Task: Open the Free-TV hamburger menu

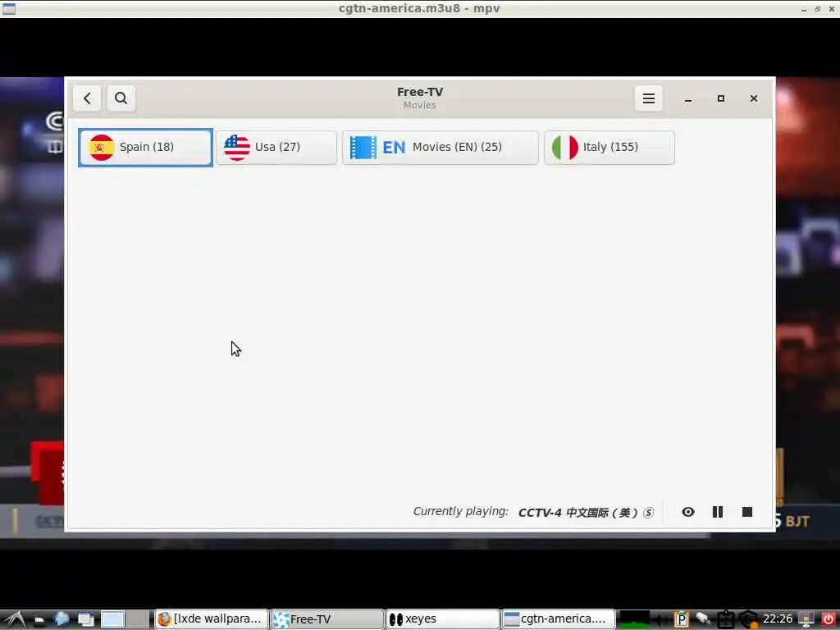Action: (648, 98)
